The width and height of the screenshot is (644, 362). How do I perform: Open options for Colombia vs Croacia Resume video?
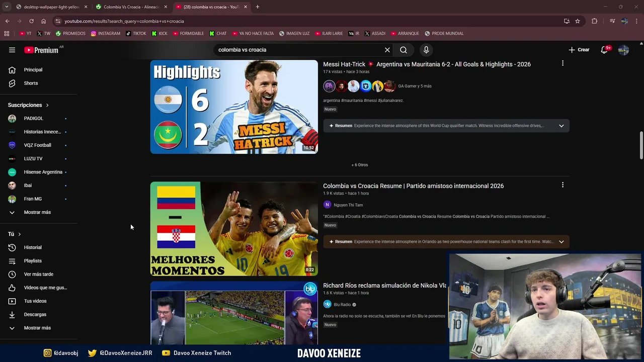click(x=562, y=185)
